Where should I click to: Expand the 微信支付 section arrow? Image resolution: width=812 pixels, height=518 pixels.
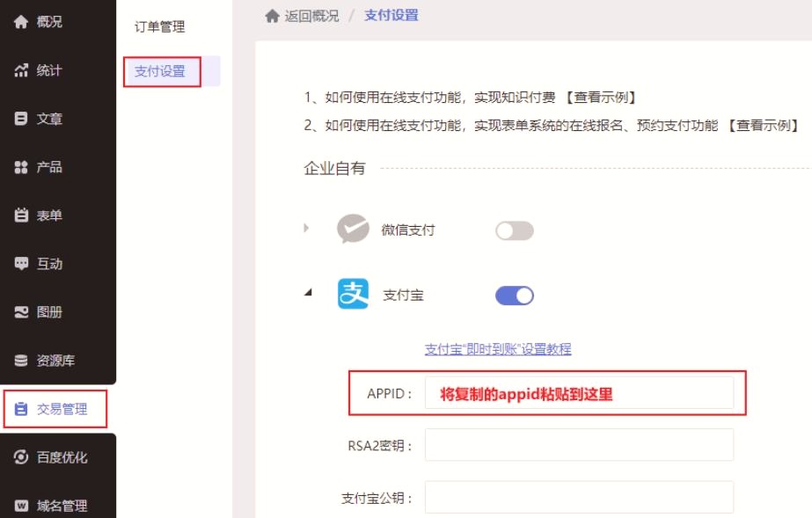(307, 229)
